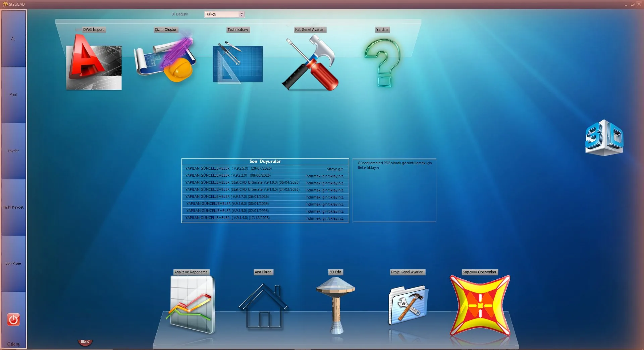Click download link for V.9.1.4.0 update
This screenshot has height=350, width=644.
point(325,218)
